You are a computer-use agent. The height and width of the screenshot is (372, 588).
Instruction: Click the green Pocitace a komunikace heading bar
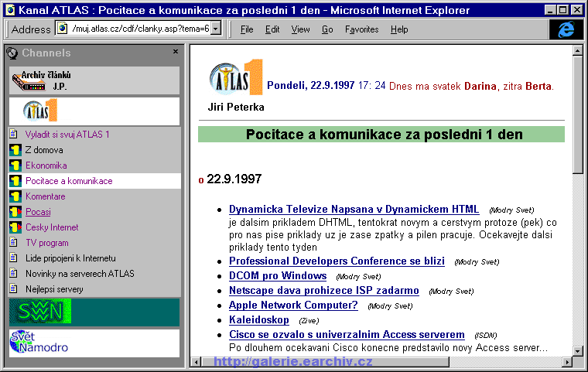pos(381,135)
